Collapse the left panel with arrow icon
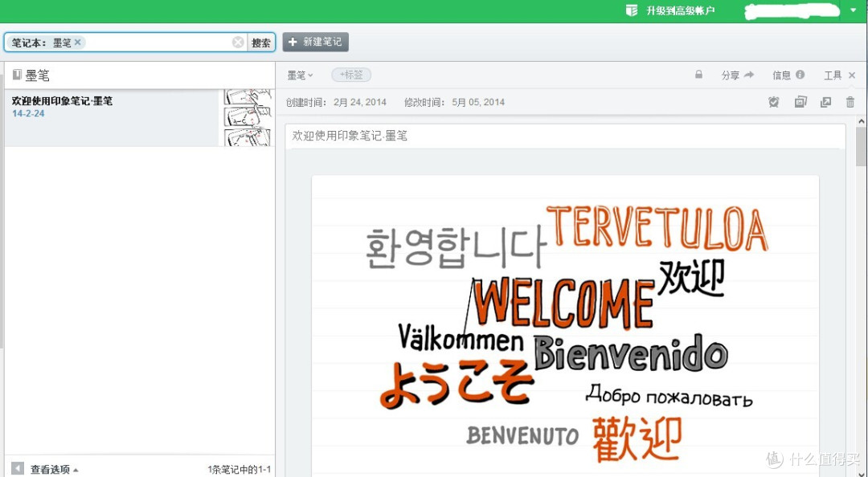Viewport: 868px width, 477px height. [x=18, y=469]
